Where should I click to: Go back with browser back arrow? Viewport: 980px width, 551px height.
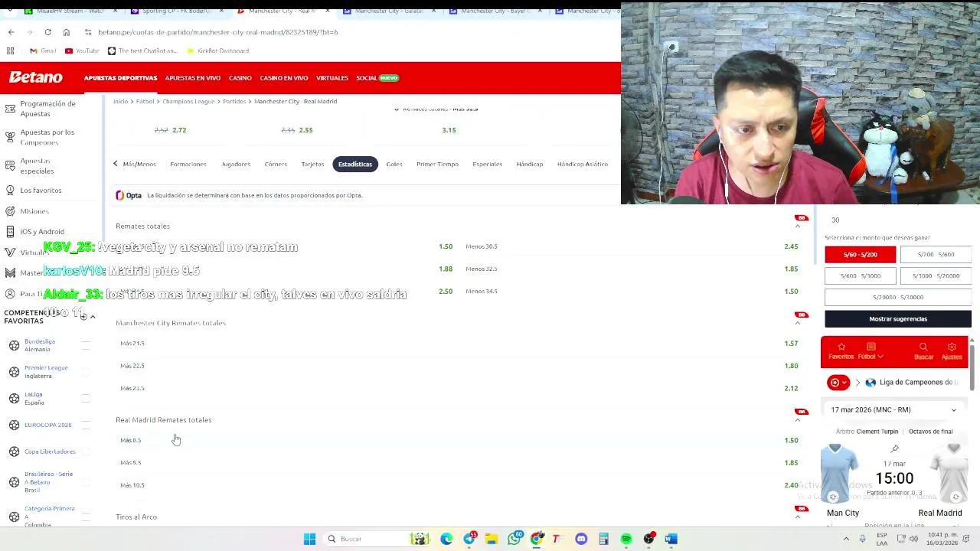coord(11,32)
